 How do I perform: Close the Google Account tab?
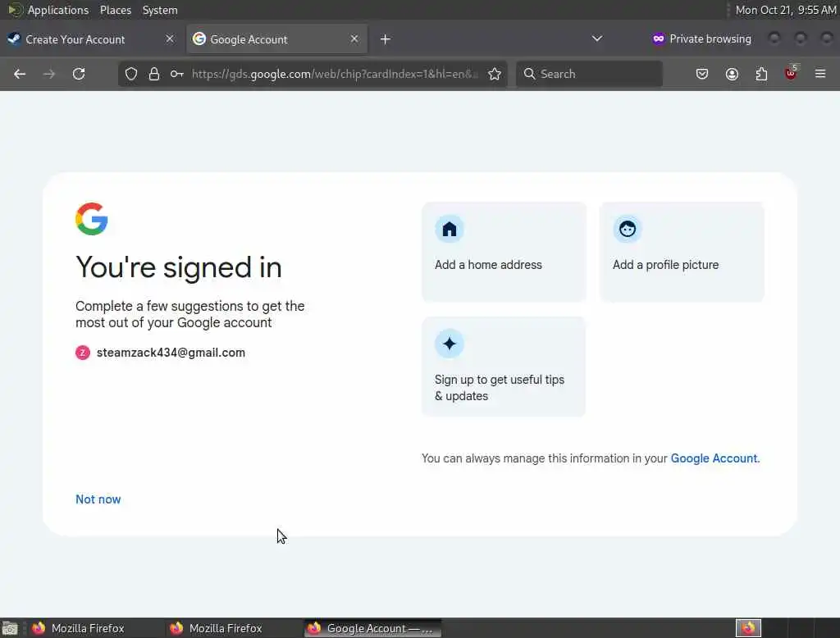(354, 39)
